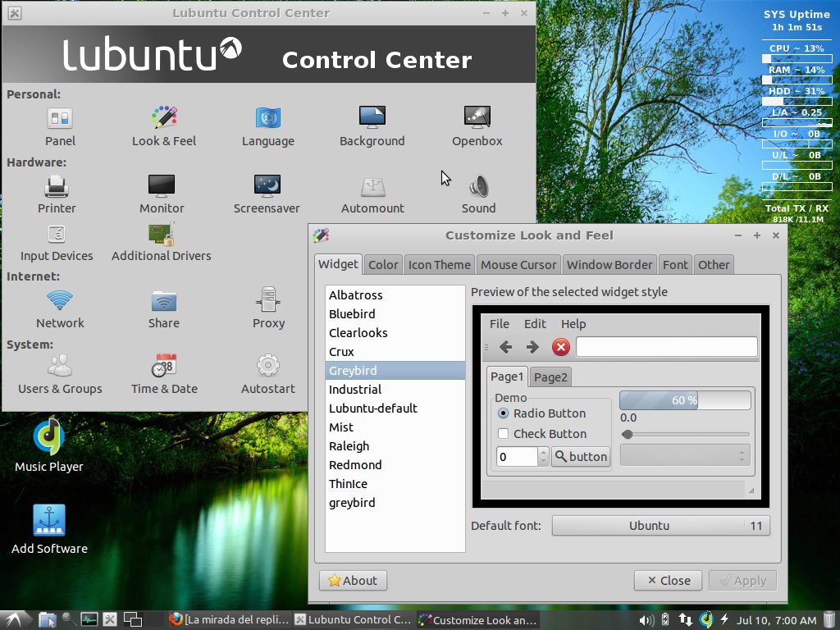Screen dimensions: 840x630
Task: Open Share settings icon
Action: click(164, 301)
